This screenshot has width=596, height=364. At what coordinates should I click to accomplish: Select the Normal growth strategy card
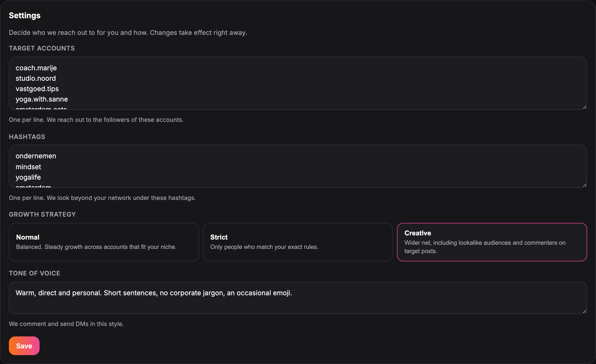pyautogui.click(x=104, y=242)
